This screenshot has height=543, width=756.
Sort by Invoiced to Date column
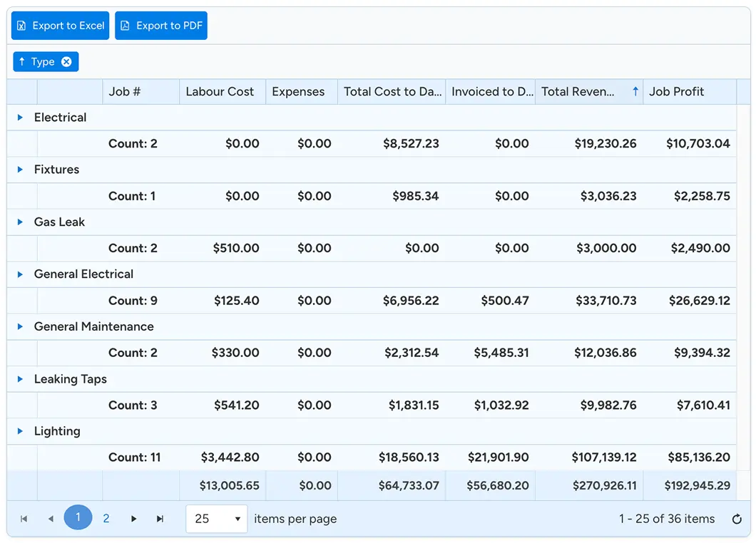click(x=491, y=91)
